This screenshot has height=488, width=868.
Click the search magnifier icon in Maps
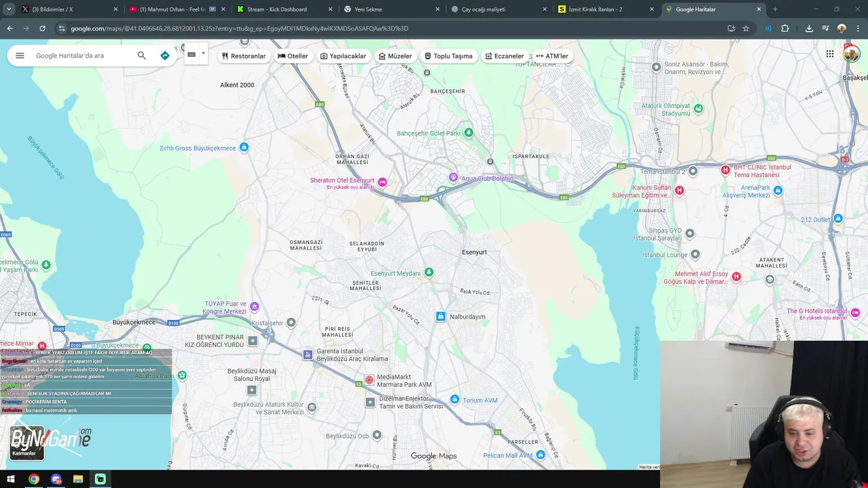coord(142,56)
